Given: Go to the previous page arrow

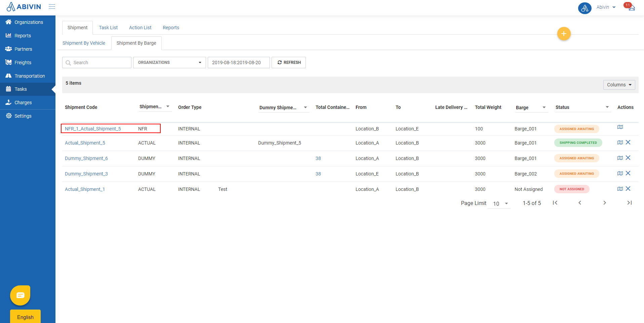Looking at the screenshot, I should click(580, 203).
